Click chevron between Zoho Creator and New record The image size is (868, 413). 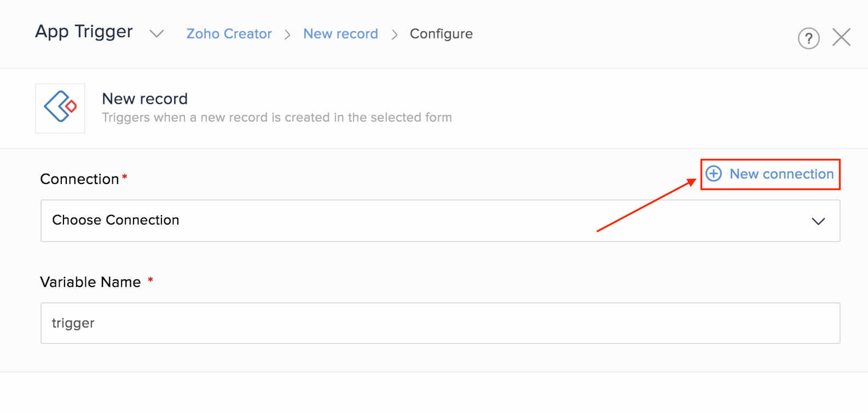[287, 35]
